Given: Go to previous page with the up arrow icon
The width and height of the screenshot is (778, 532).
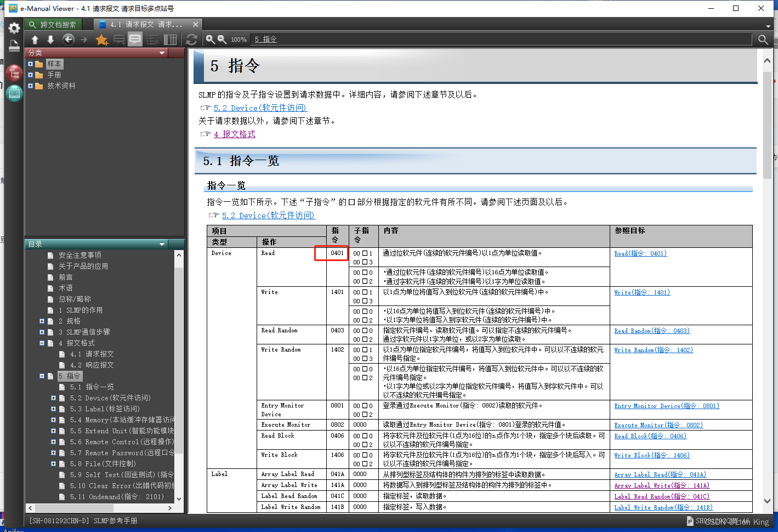Looking at the screenshot, I should 35,39.
